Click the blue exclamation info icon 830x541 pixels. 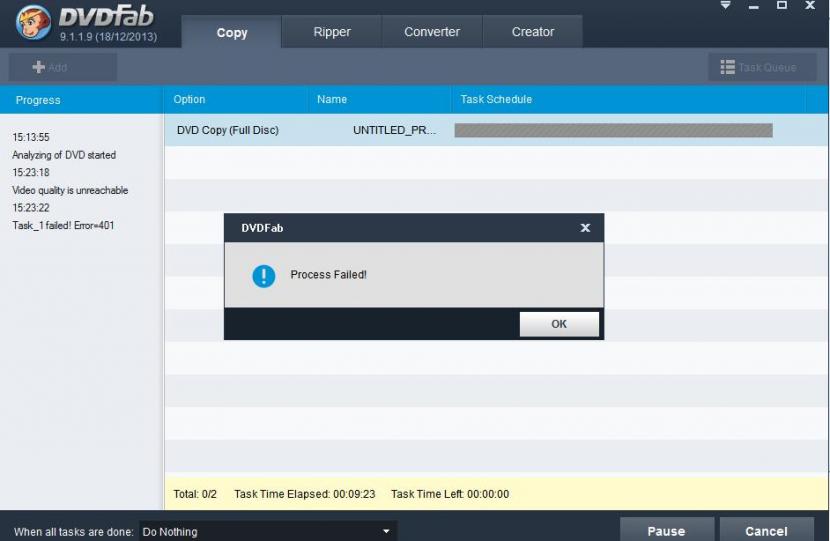click(x=264, y=276)
